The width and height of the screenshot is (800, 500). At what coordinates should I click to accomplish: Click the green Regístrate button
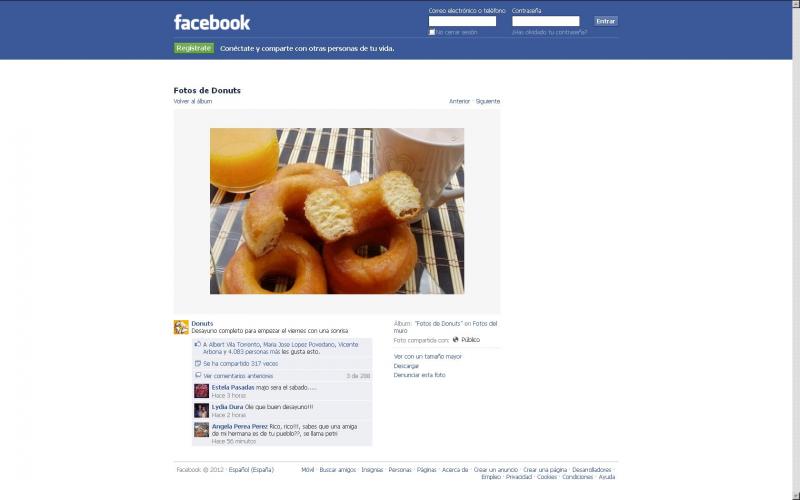[x=193, y=48]
